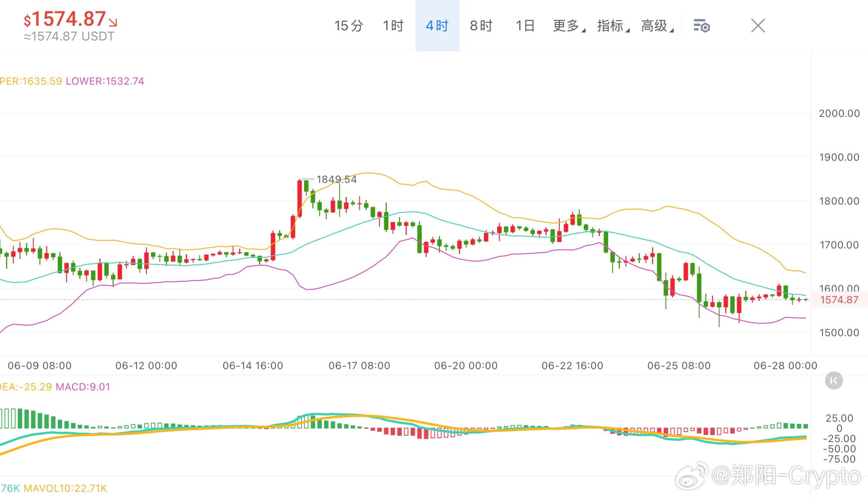This screenshot has width=868, height=499.
Task: Click the 06-14 16:00 time label
Action: (253, 366)
